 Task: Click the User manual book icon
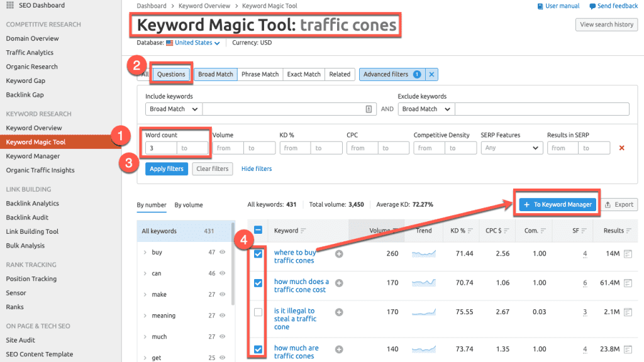[540, 6]
